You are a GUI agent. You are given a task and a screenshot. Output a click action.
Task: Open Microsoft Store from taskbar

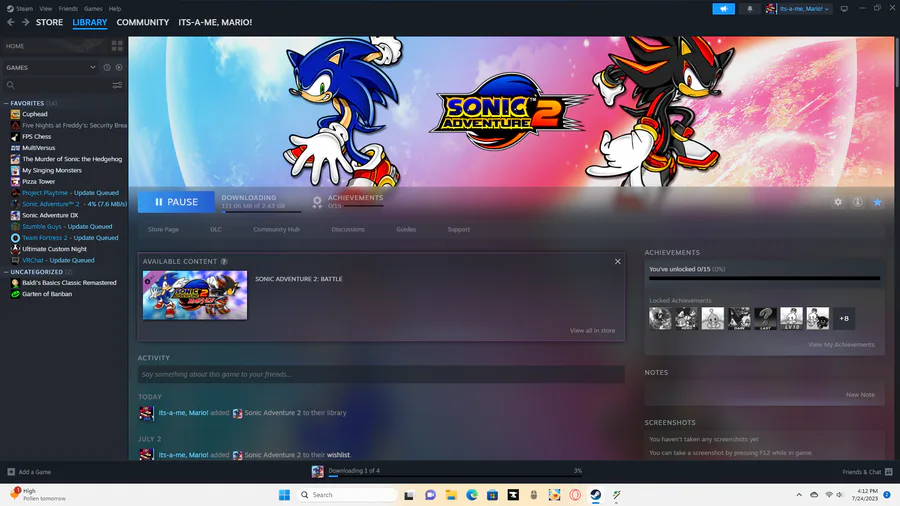point(492,495)
